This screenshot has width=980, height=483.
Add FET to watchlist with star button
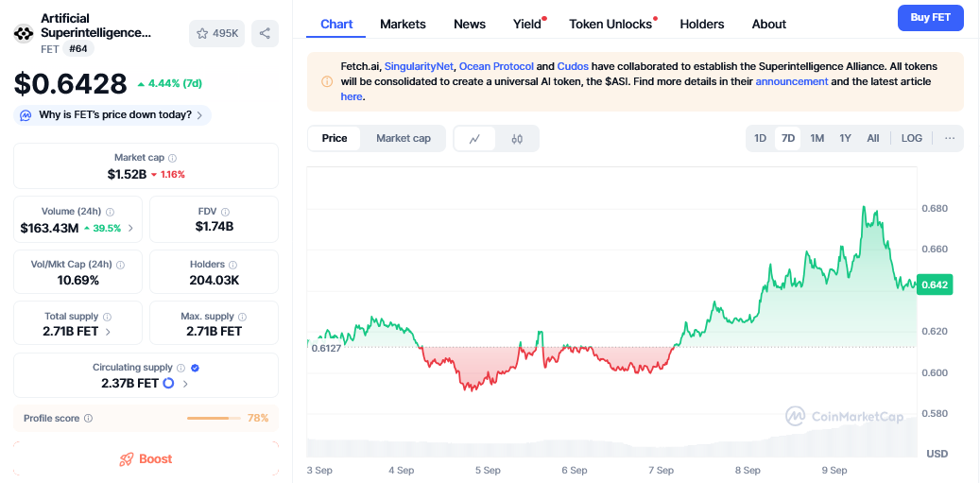click(216, 34)
